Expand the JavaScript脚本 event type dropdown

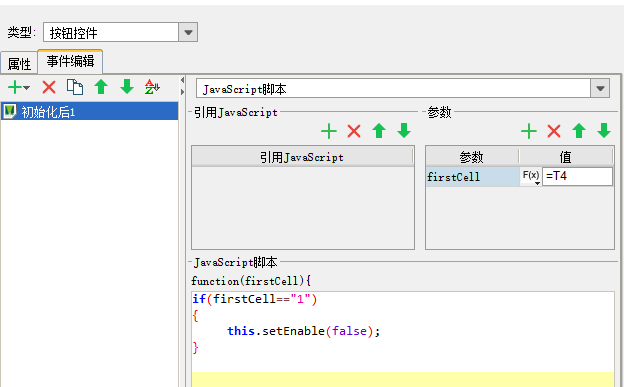tap(600, 88)
